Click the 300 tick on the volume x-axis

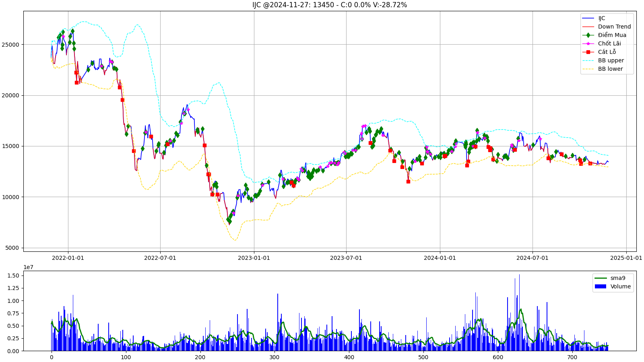275,357
